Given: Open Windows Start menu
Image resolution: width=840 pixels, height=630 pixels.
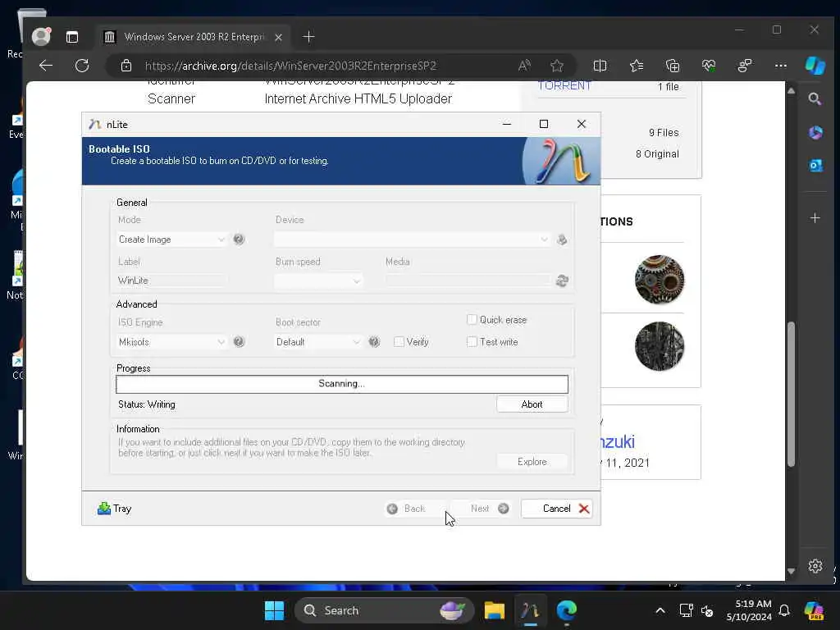Looking at the screenshot, I should [x=274, y=610].
